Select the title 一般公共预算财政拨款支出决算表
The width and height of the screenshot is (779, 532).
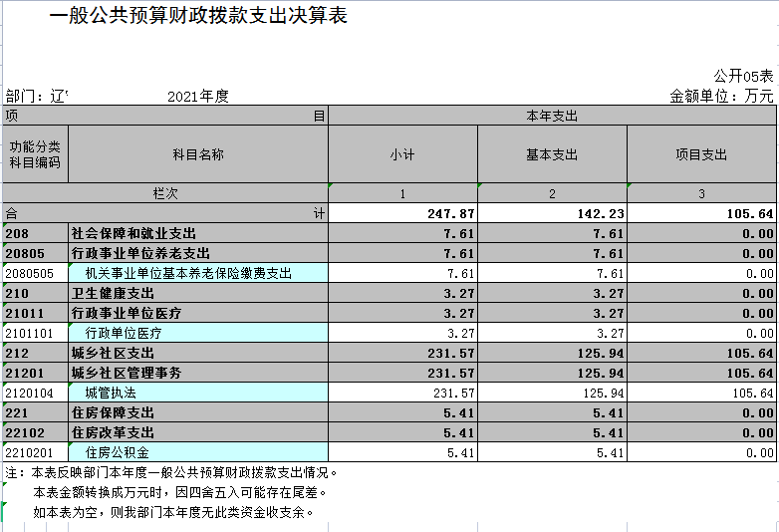click(x=197, y=15)
